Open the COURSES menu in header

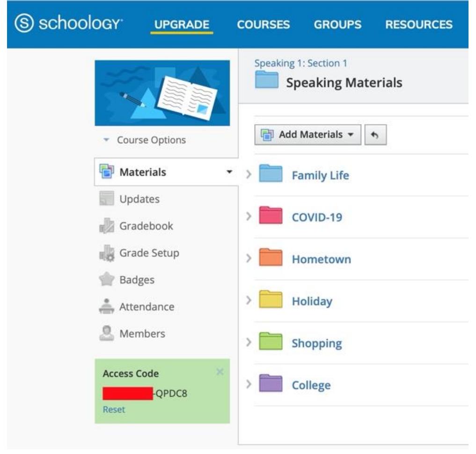pyautogui.click(x=263, y=24)
